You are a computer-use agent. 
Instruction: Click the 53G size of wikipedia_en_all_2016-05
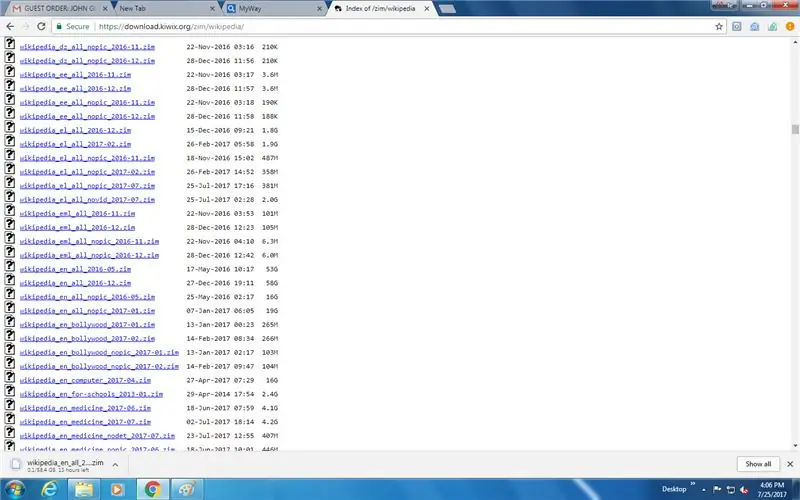[x=271, y=269]
